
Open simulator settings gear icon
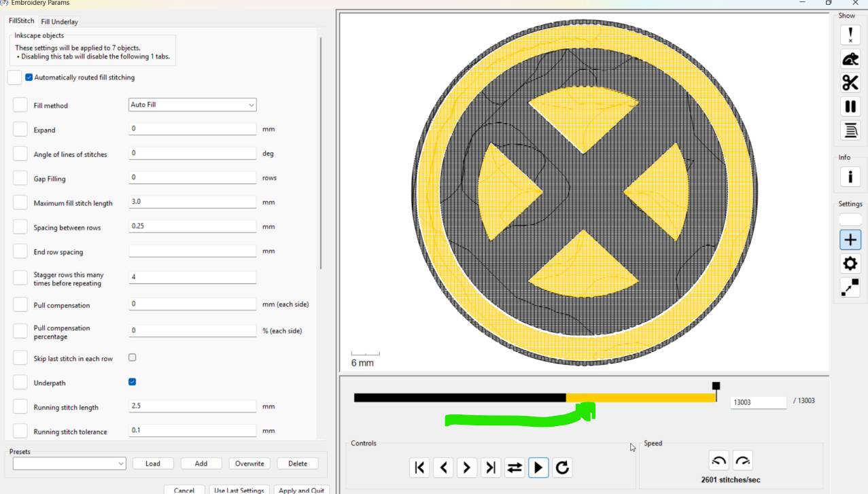coord(850,264)
